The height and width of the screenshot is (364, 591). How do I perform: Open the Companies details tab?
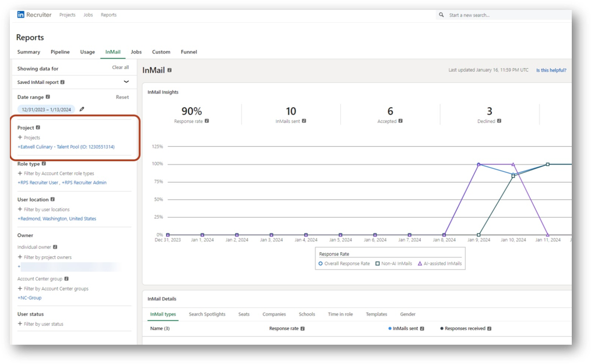(x=274, y=314)
